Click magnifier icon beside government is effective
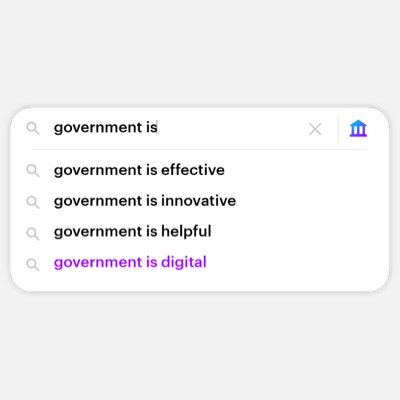400x400 pixels. 33,171
